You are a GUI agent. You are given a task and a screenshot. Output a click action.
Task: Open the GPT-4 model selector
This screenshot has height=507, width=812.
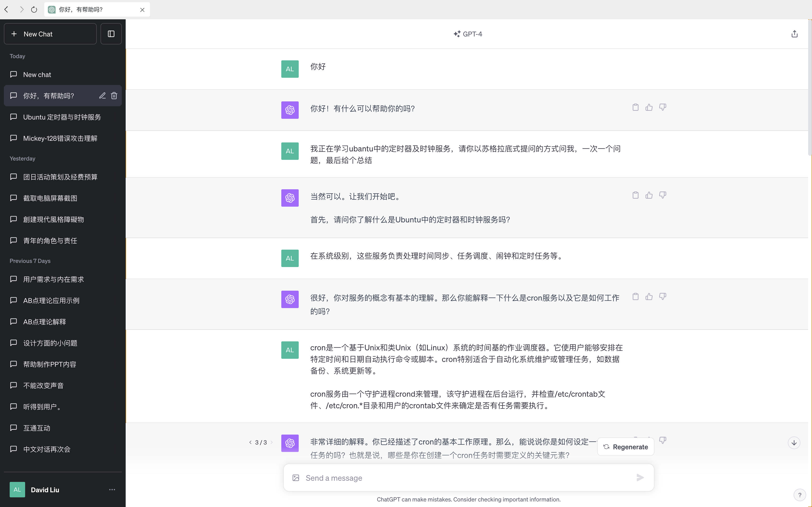tap(468, 34)
